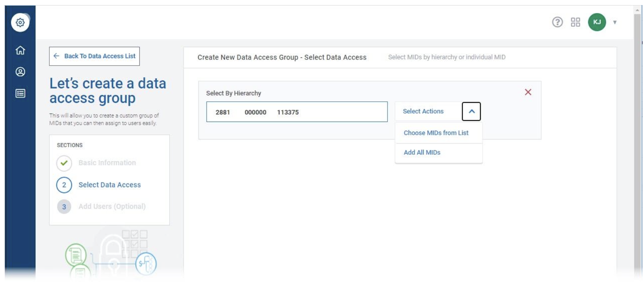The width and height of the screenshot is (644, 282).
Task: Click the KJ user avatar
Action: (x=597, y=22)
